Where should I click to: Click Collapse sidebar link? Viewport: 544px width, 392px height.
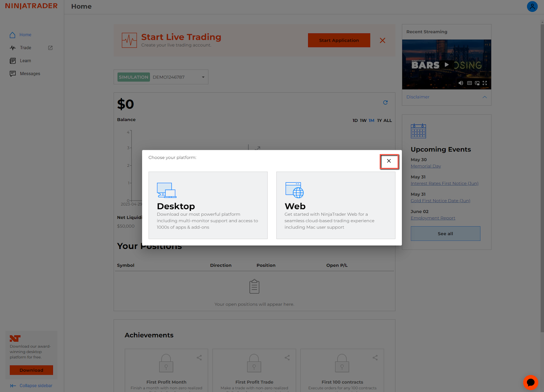[36, 386]
